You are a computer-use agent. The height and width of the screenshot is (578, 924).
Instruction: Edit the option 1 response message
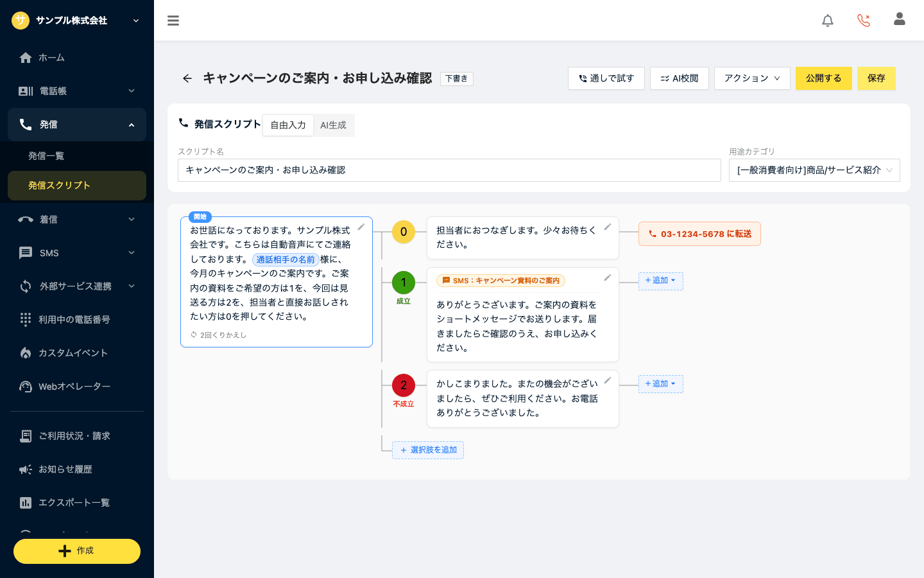click(x=607, y=277)
